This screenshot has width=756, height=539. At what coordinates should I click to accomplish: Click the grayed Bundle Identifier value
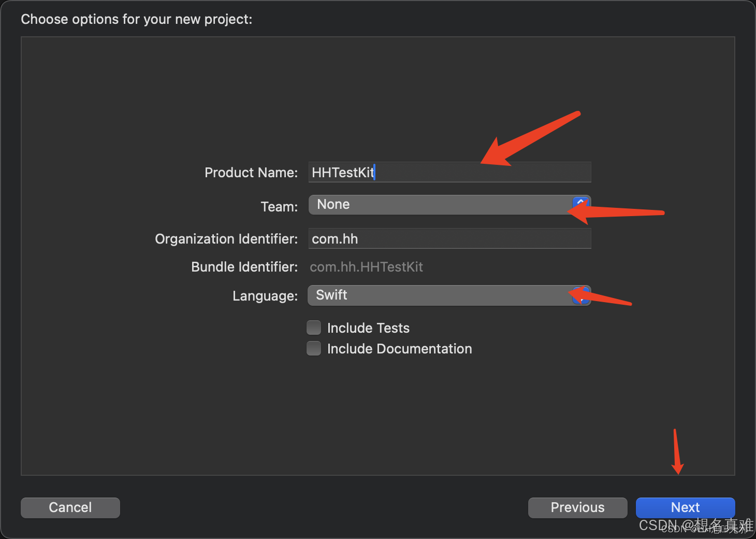pos(366,266)
